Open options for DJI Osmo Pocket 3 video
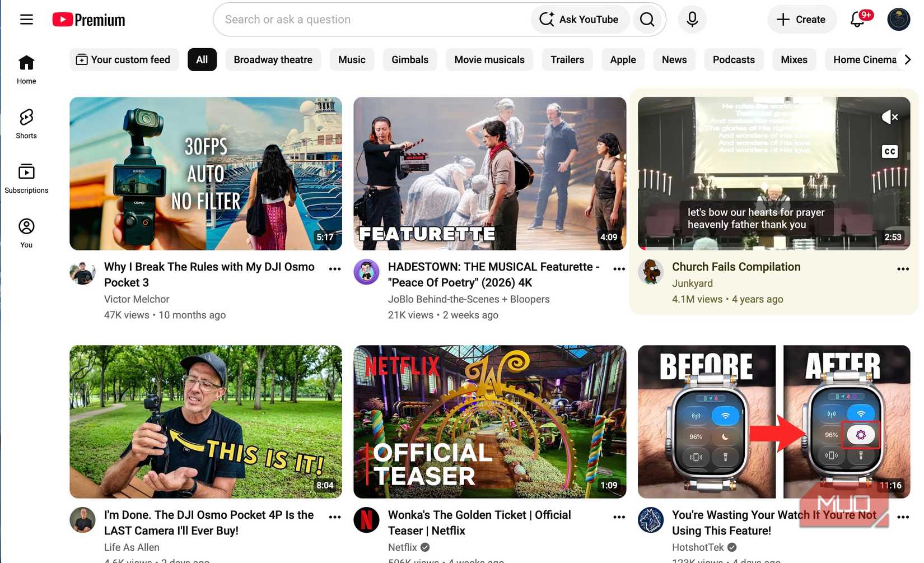The image size is (924, 563). [335, 269]
